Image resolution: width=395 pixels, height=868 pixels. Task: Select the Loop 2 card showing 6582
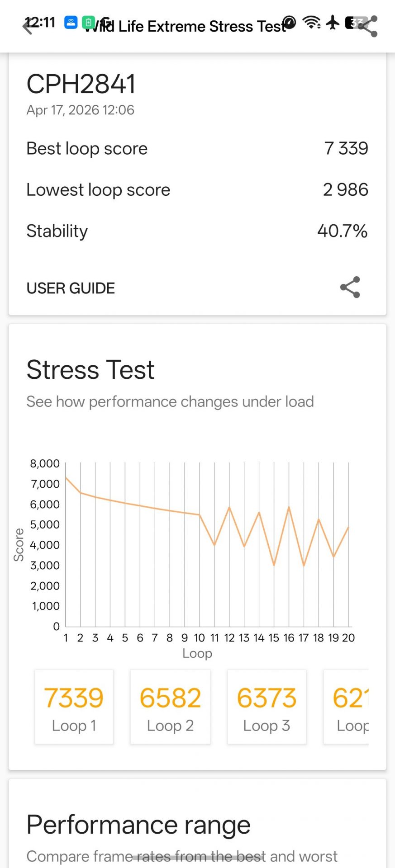pyautogui.click(x=170, y=707)
